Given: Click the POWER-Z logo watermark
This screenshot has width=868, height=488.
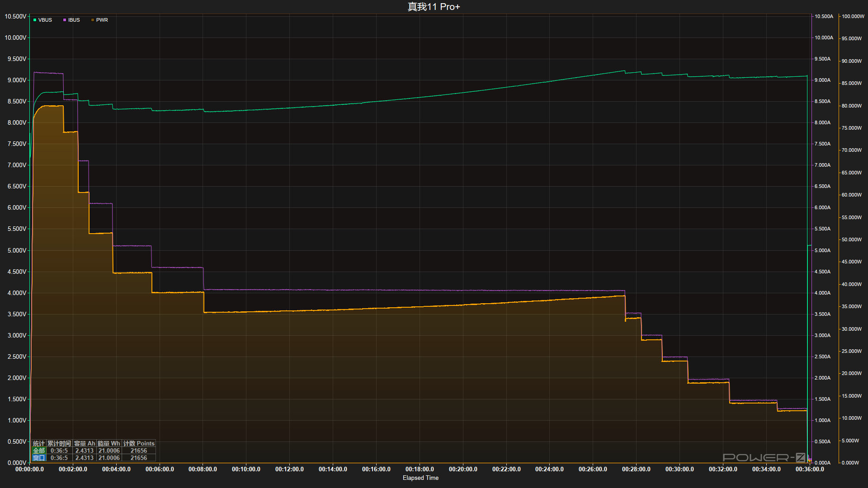Looking at the screenshot, I should tap(764, 457).
